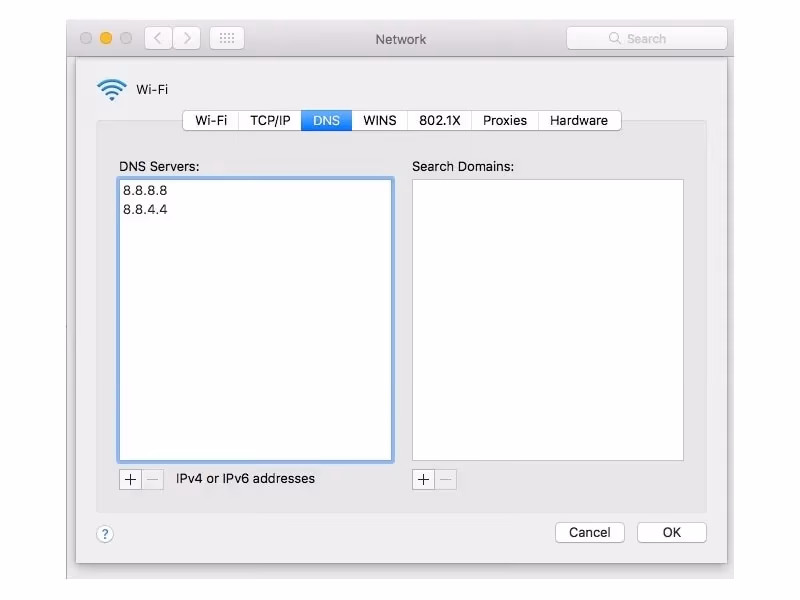The height and width of the screenshot is (600, 800).
Task: Add a search domain with its plus button
Action: [423, 479]
